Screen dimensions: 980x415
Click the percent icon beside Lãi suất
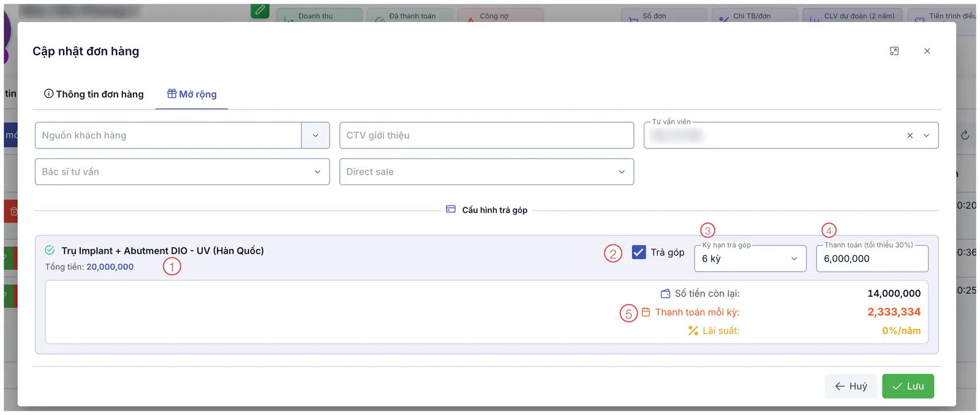tap(693, 330)
